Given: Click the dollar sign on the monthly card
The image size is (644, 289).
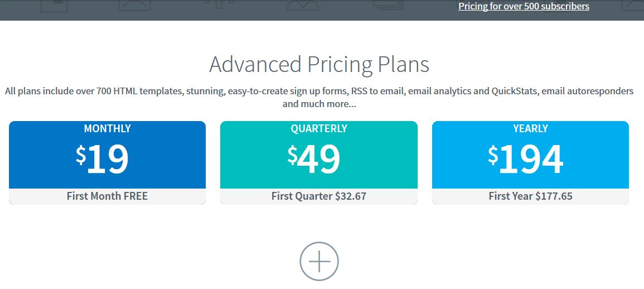Looking at the screenshot, I should tap(81, 156).
